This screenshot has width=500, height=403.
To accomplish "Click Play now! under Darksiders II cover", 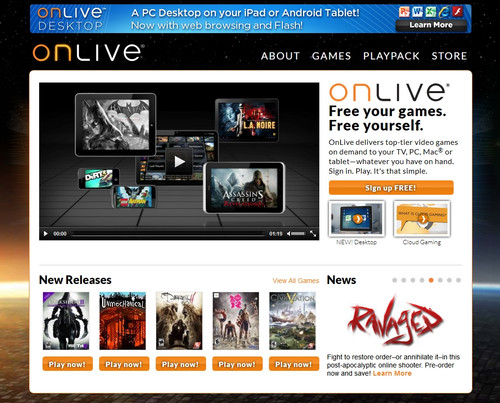I will (67, 364).
